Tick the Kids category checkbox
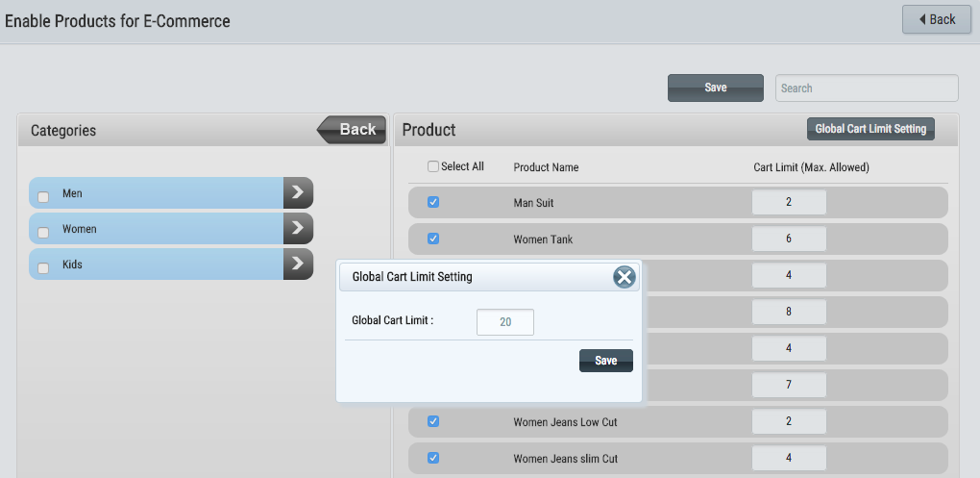The image size is (980, 478). click(x=43, y=268)
